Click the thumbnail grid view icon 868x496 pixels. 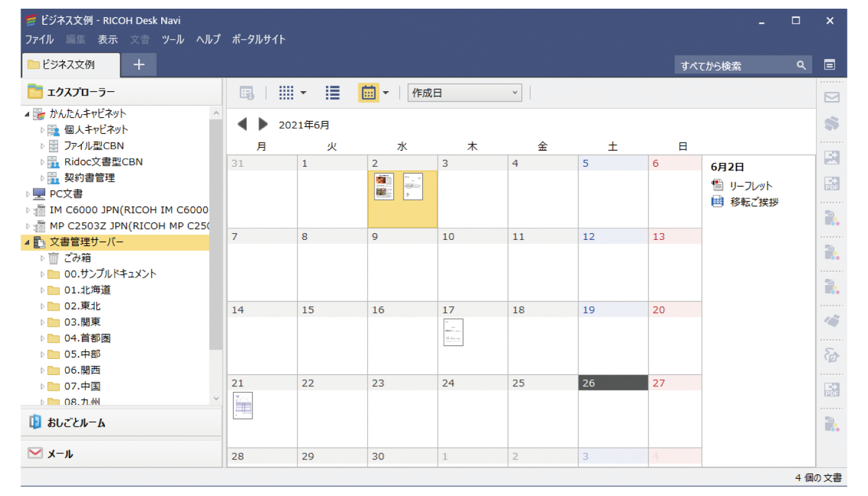(x=286, y=93)
